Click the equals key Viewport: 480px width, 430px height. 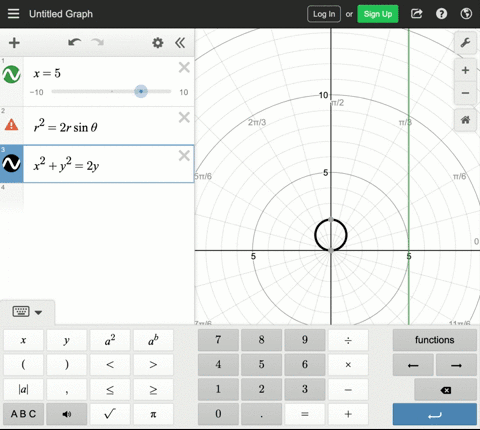point(305,414)
